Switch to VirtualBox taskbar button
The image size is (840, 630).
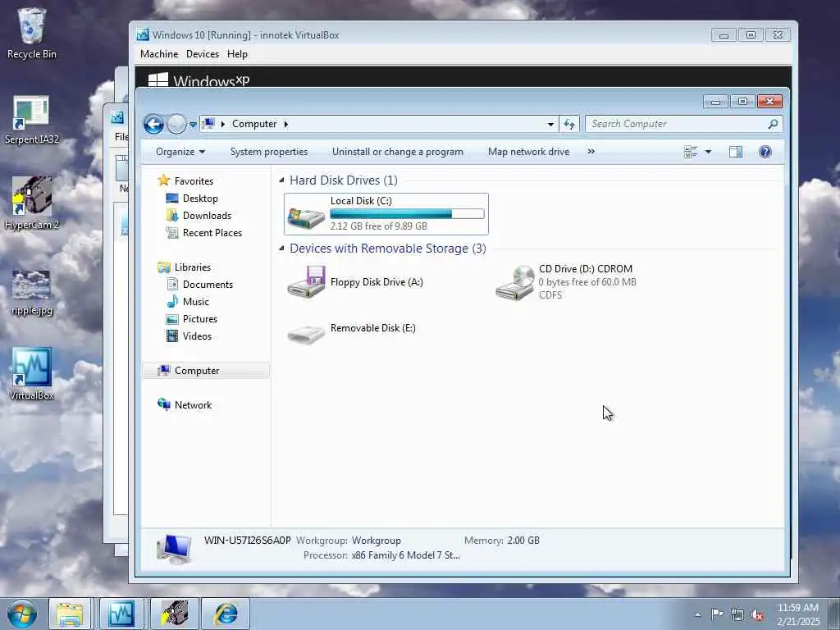coord(121,614)
